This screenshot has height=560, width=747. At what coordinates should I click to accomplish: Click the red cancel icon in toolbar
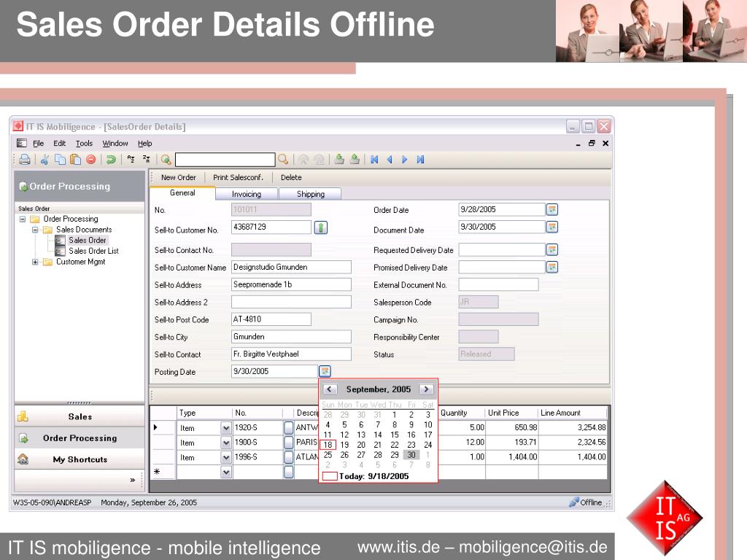click(91, 160)
